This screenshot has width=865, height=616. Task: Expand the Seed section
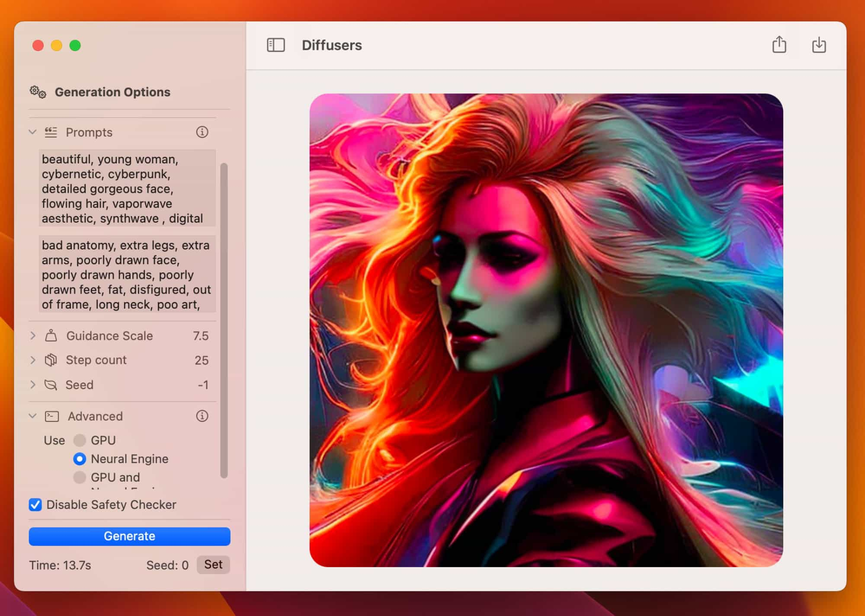[x=33, y=385]
